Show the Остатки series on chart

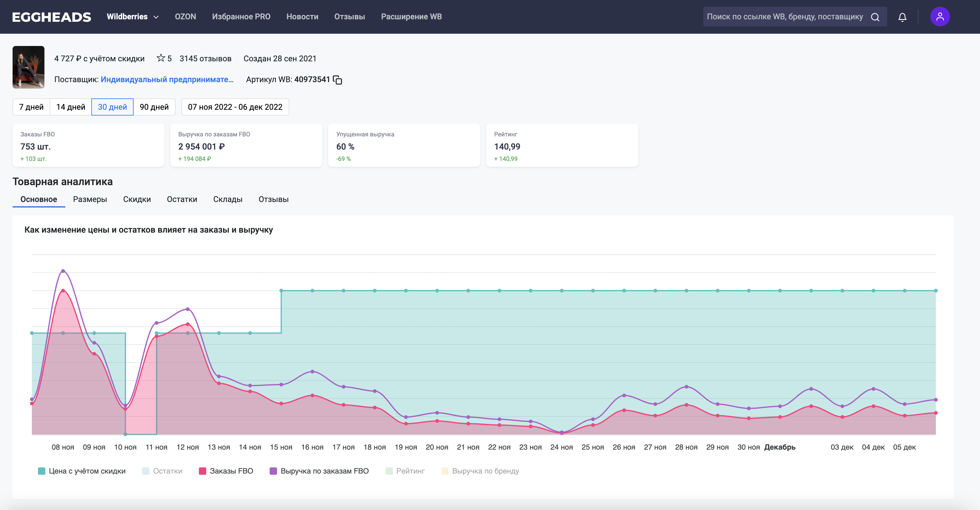(x=162, y=471)
